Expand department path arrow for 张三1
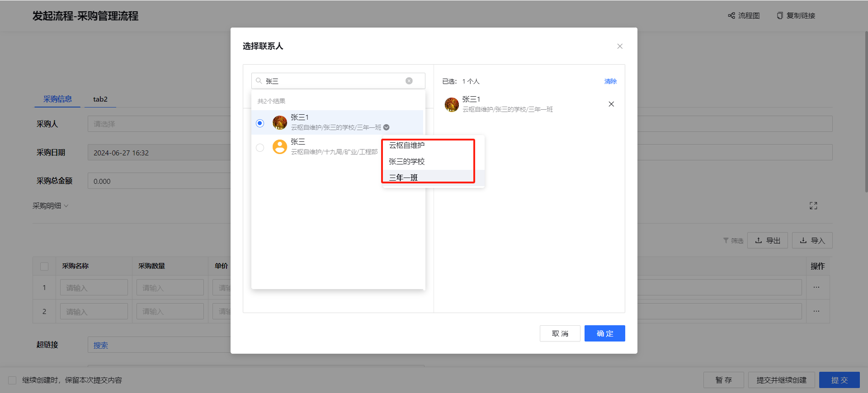 pos(387,127)
